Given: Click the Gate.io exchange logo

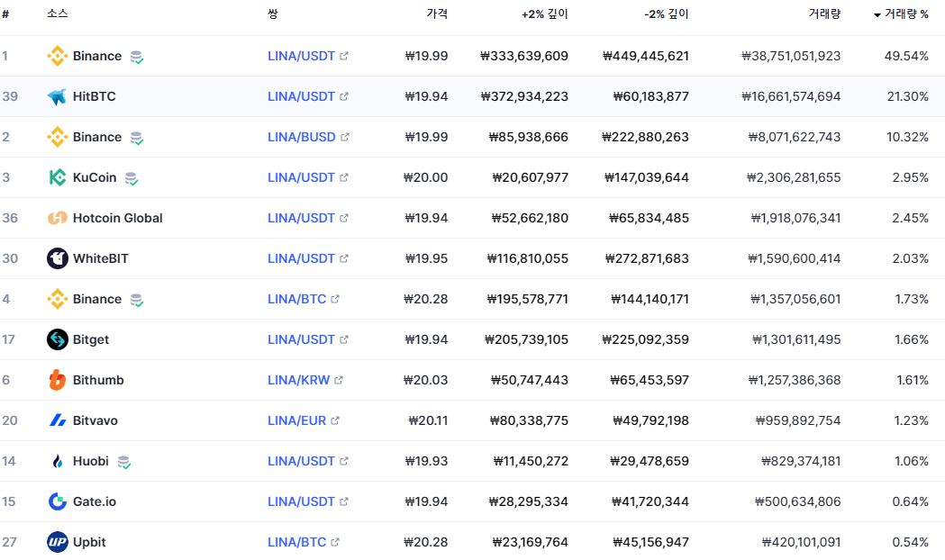Looking at the screenshot, I should pos(58,501).
